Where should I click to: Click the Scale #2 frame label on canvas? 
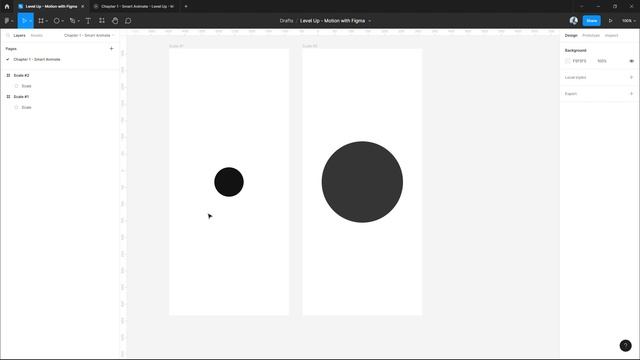click(x=310, y=46)
